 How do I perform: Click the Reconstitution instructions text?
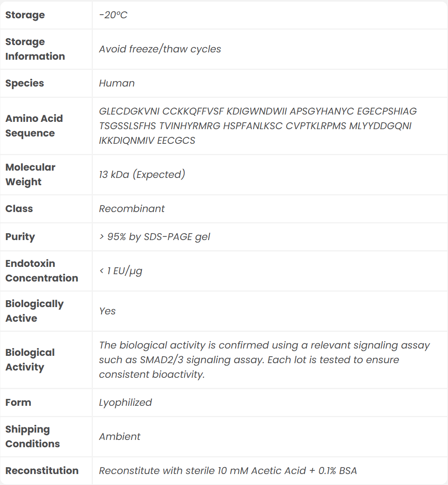(228, 471)
